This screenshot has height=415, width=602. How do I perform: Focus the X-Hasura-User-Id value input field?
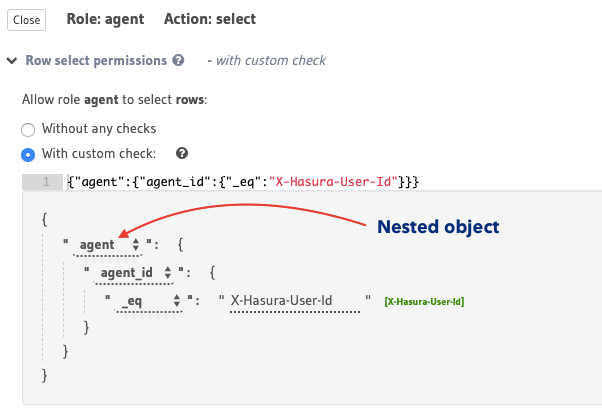click(x=294, y=299)
